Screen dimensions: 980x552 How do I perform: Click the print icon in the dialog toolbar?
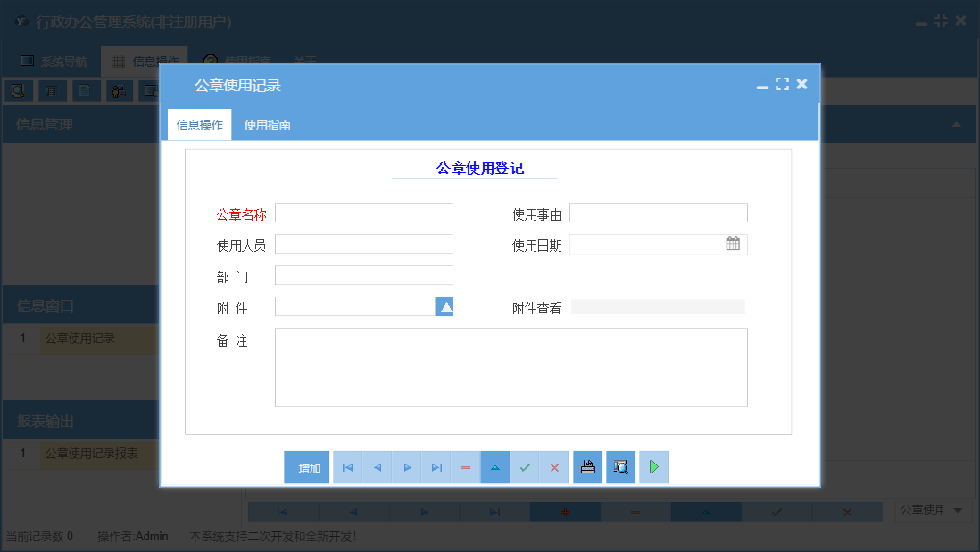pyautogui.click(x=587, y=467)
